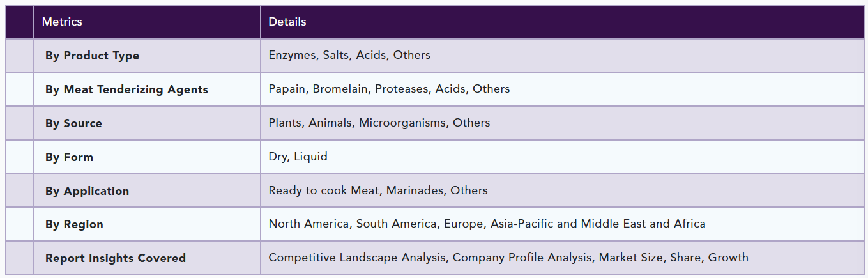Click the Ready to cook Meat cell
The width and height of the screenshot is (868, 278).
click(x=562, y=191)
